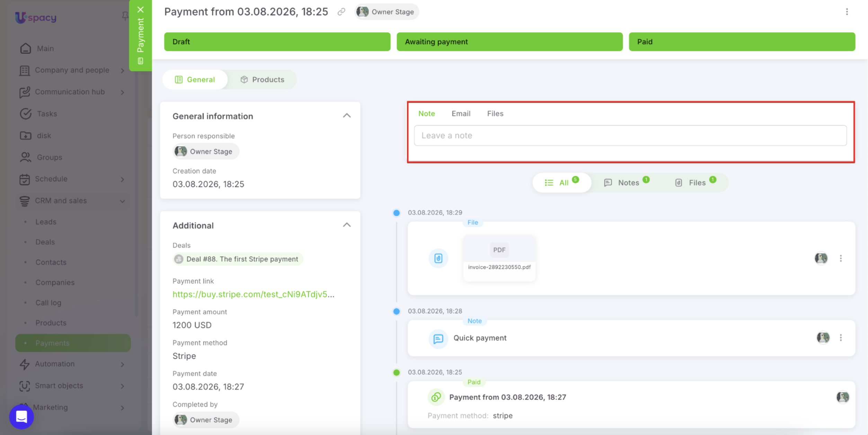
Task: Click Owner Stage under Completed by
Action: 206,420
